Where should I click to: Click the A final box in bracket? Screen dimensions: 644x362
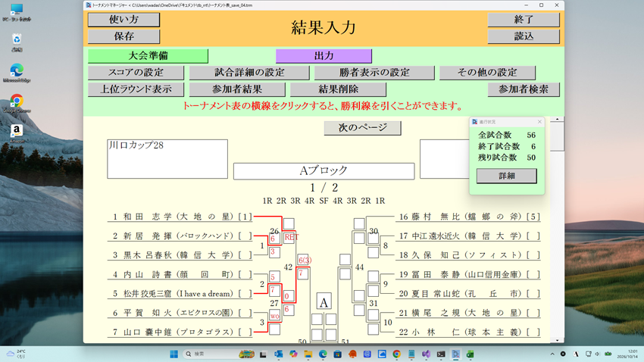click(324, 302)
